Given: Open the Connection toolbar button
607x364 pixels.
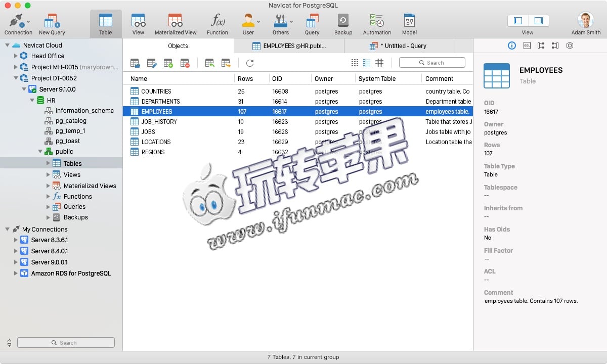Looking at the screenshot, I should pos(18,24).
